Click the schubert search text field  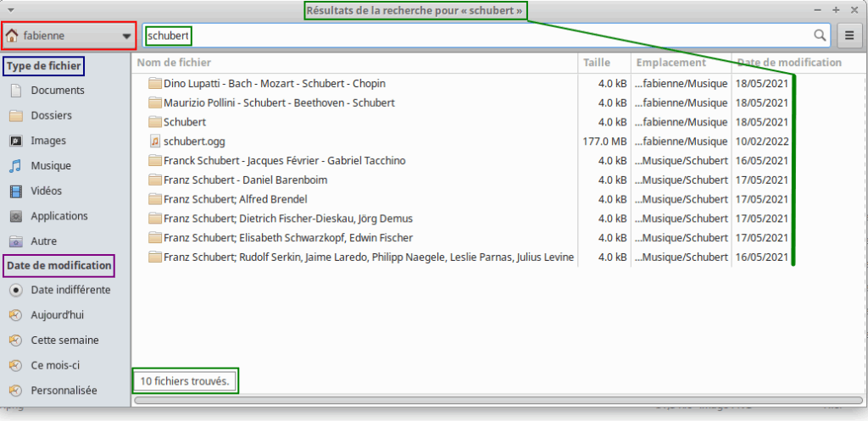(486, 36)
